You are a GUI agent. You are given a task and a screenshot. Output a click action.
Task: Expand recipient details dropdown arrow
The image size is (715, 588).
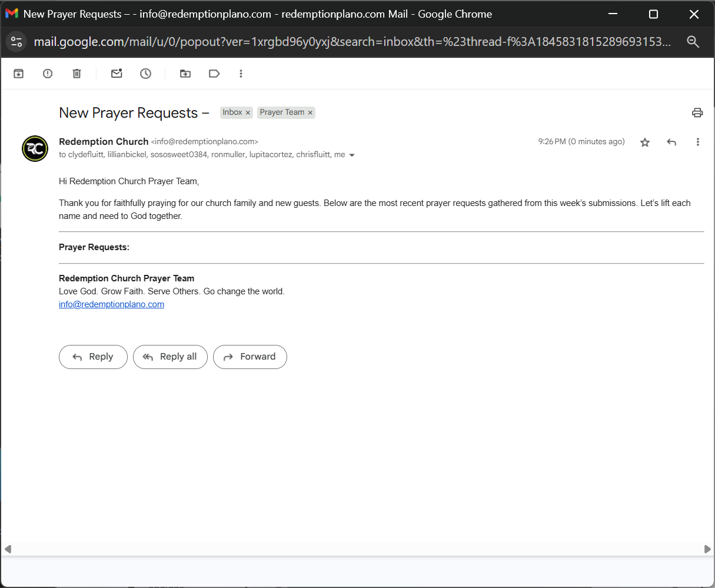pos(352,155)
